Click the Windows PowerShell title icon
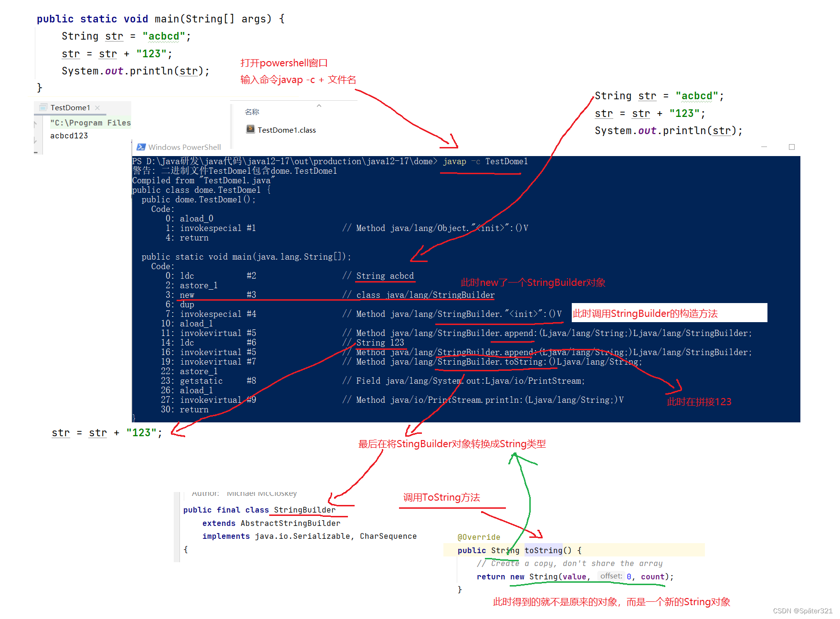Screen dimensions: 840x619 (141, 147)
